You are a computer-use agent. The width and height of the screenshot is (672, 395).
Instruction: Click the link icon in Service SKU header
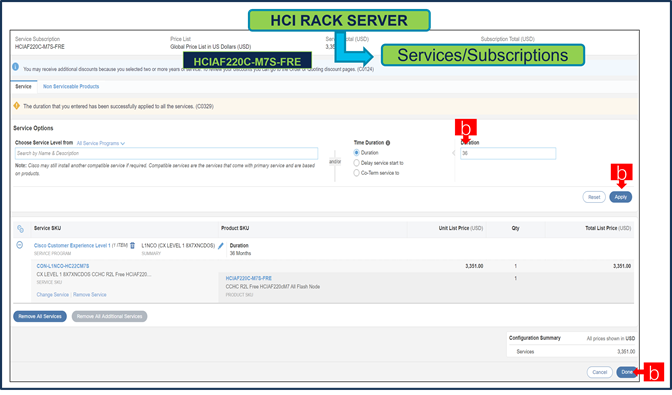pyautogui.click(x=20, y=229)
